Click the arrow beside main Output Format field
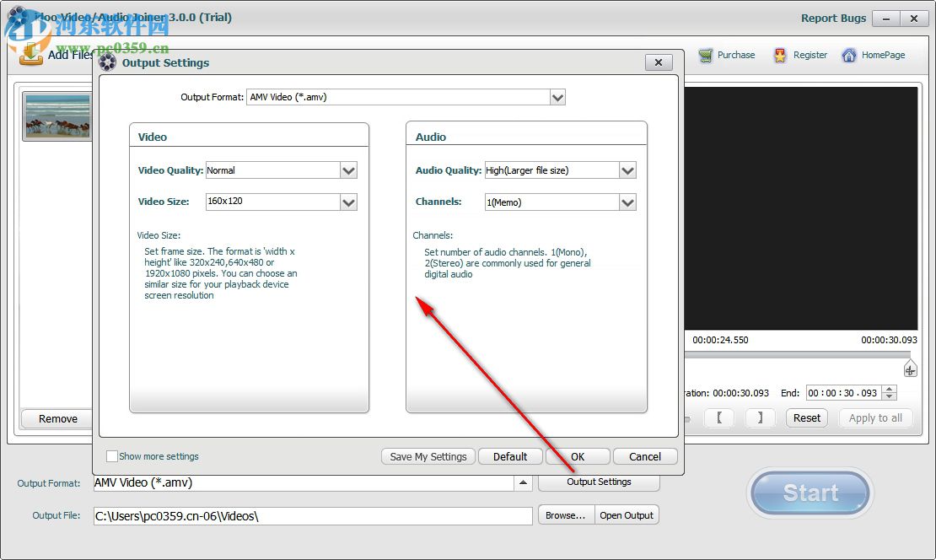The height and width of the screenshot is (560, 936). click(x=524, y=483)
